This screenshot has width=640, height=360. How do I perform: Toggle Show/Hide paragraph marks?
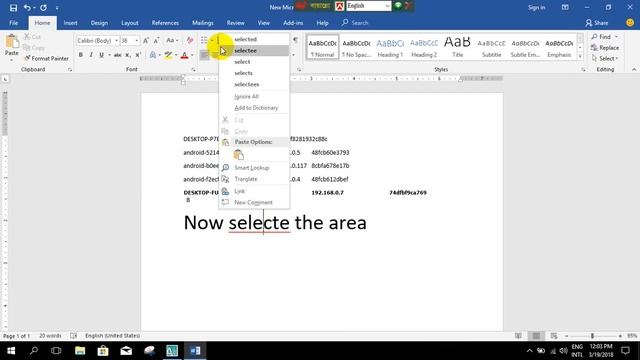295,40
